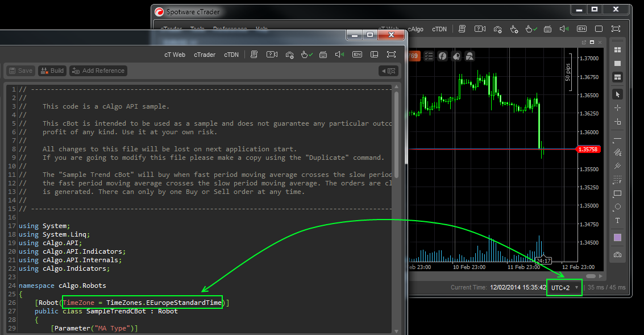This screenshot has width=644, height=335.
Task: Open cTDN link in cTrader window toolbar
Action: pos(439,29)
